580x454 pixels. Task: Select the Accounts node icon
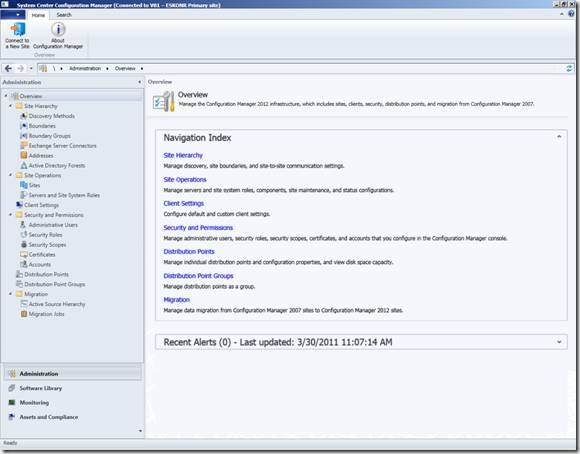coord(24,264)
